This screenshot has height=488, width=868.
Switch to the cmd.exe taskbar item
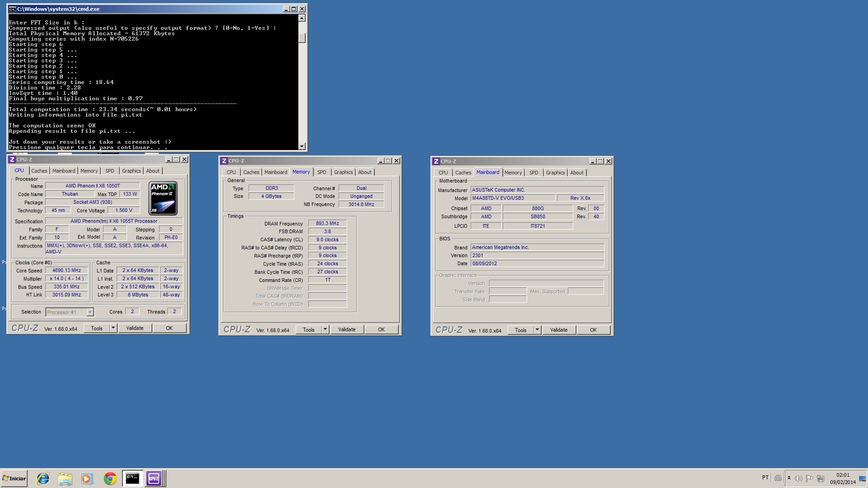(x=132, y=479)
